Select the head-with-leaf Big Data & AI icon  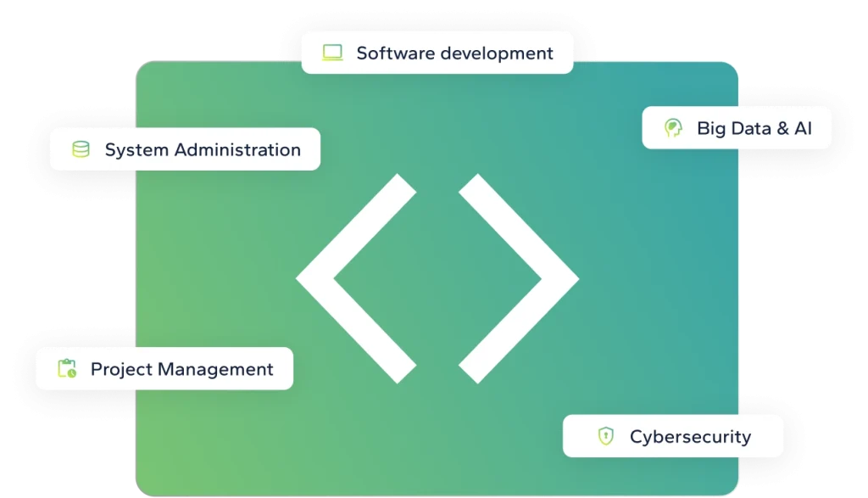coord(673,128)
